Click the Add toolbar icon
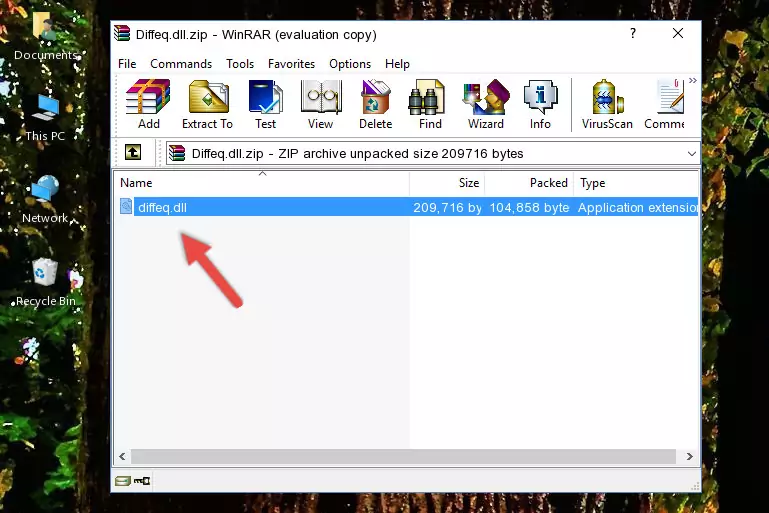The width and height of the screenshot is (769, 513). coord(148,104)
